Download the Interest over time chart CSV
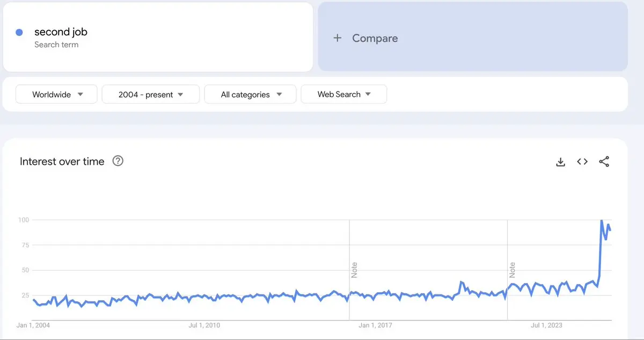The height and width of the screenshot is (340, 644). point(560,162)
